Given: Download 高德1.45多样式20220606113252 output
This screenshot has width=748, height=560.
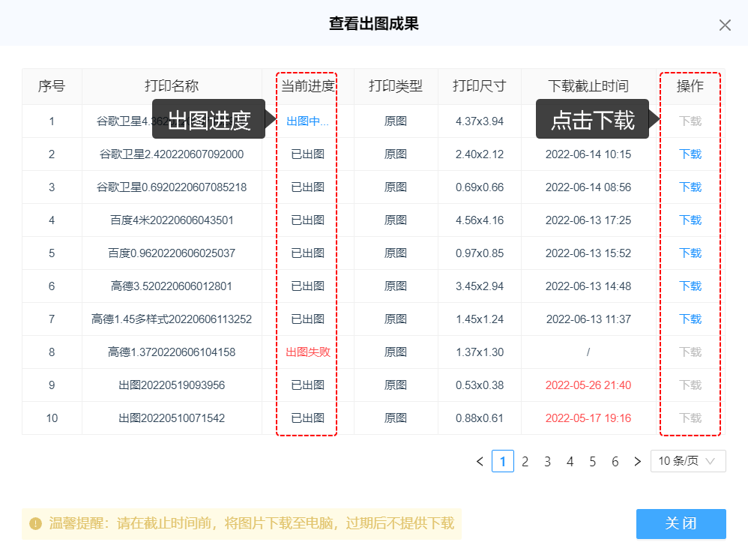Looking at the screenshot, I should click(690, 319).
